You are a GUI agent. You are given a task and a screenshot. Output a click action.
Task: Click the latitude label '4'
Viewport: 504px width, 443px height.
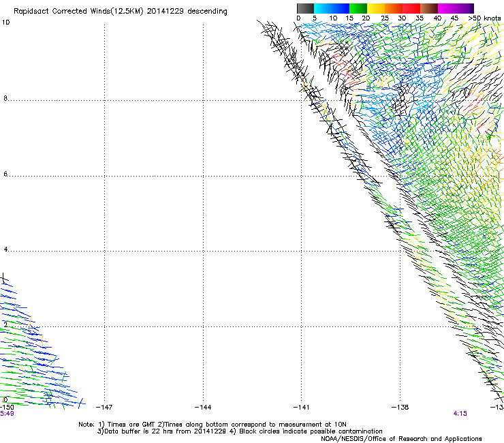coord(5,249)
